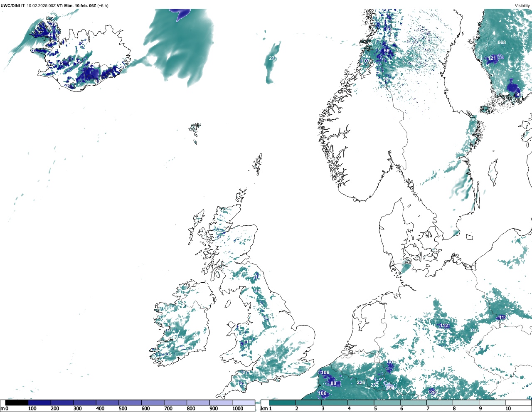Click the '56' visibility value over Norway
This screenshot has height=412, width=532.
(x=387, y=51)
